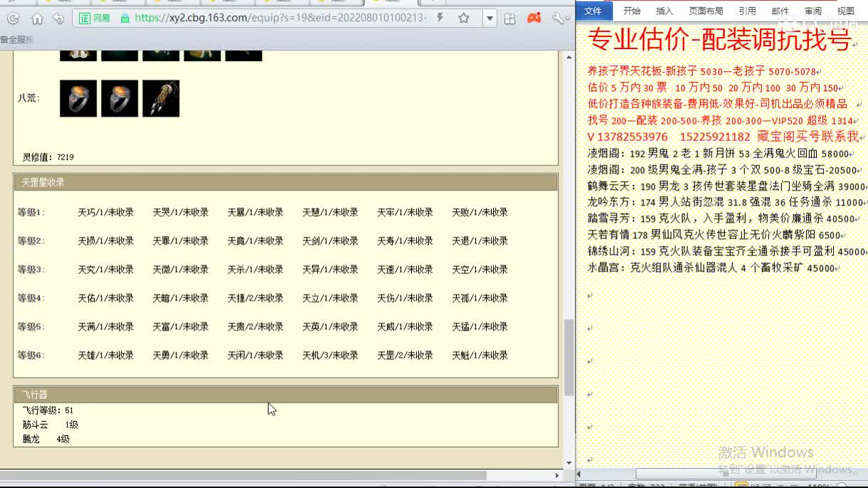Select the 天巧/1/未收录 entry
This screenshot has width=868, height=488.
(x=106, y=212)
